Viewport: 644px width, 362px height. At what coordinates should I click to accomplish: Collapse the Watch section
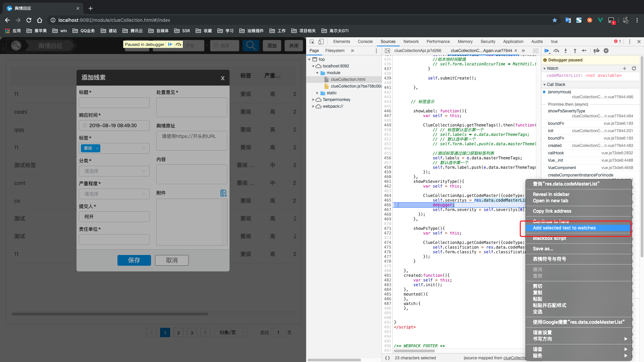pos(545,68)
